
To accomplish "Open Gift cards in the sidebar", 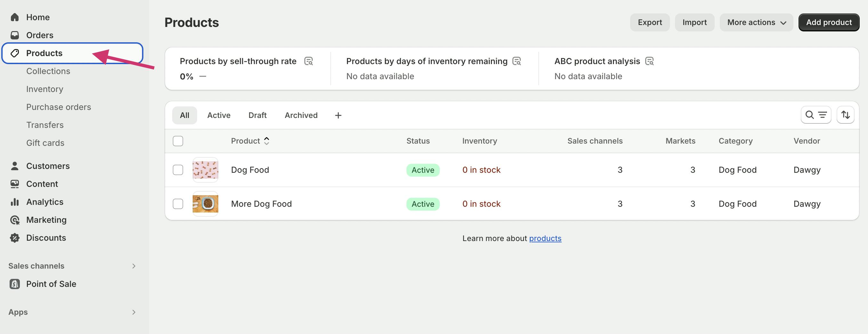I will click(45, 143).
